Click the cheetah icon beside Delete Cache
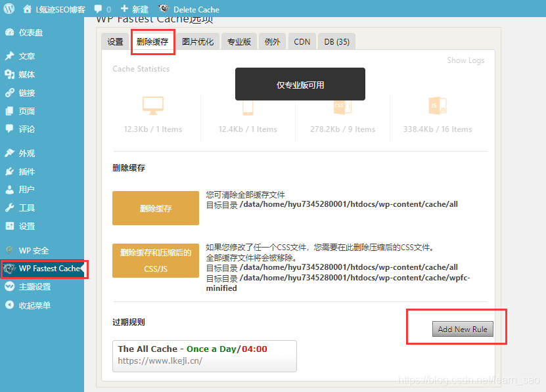 pos(164,9)
